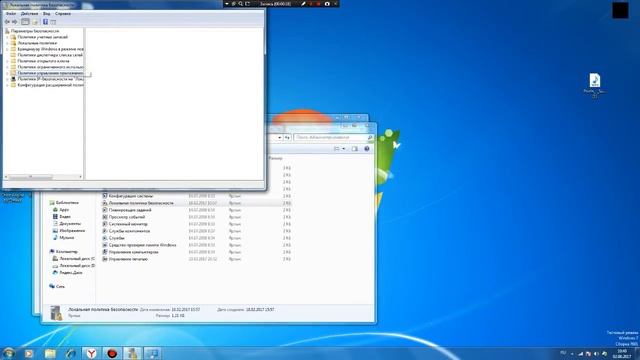Image resolution: width=640 pixels, height=360 pixels.
Task: Open the Файл menu in security policy window
Action: tap(11, 13)
